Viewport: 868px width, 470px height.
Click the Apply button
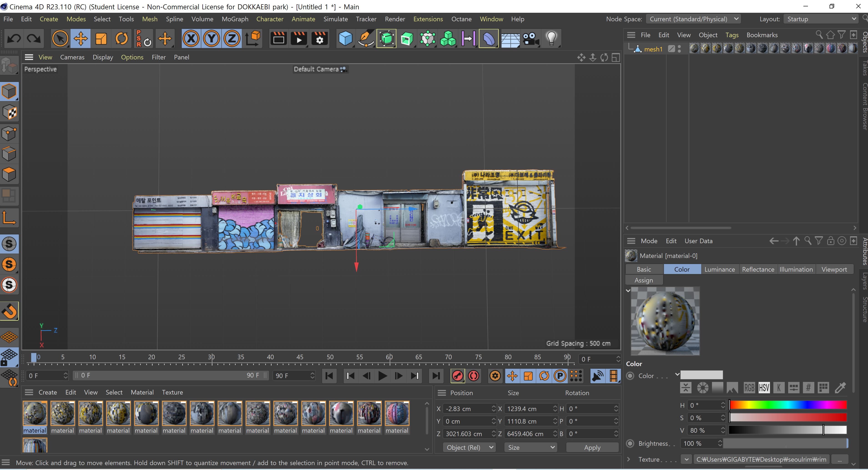coord(592,447)
